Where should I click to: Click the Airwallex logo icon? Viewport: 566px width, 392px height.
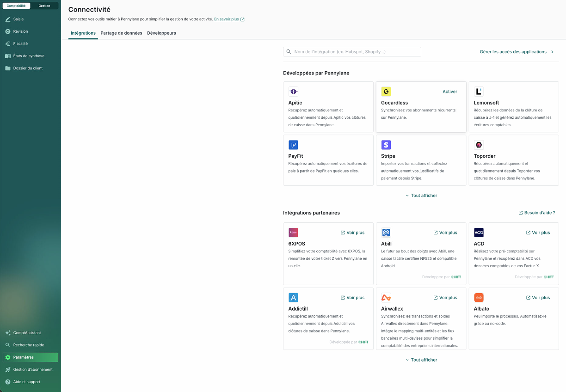click(x=386, y=298)
